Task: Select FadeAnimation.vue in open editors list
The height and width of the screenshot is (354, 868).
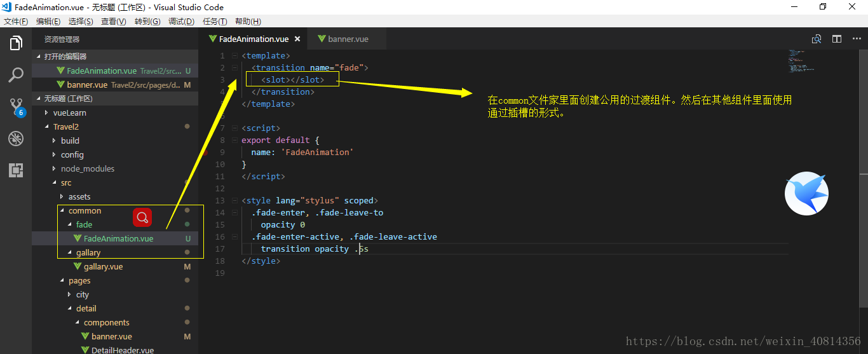Action: [x=115, y=71]
